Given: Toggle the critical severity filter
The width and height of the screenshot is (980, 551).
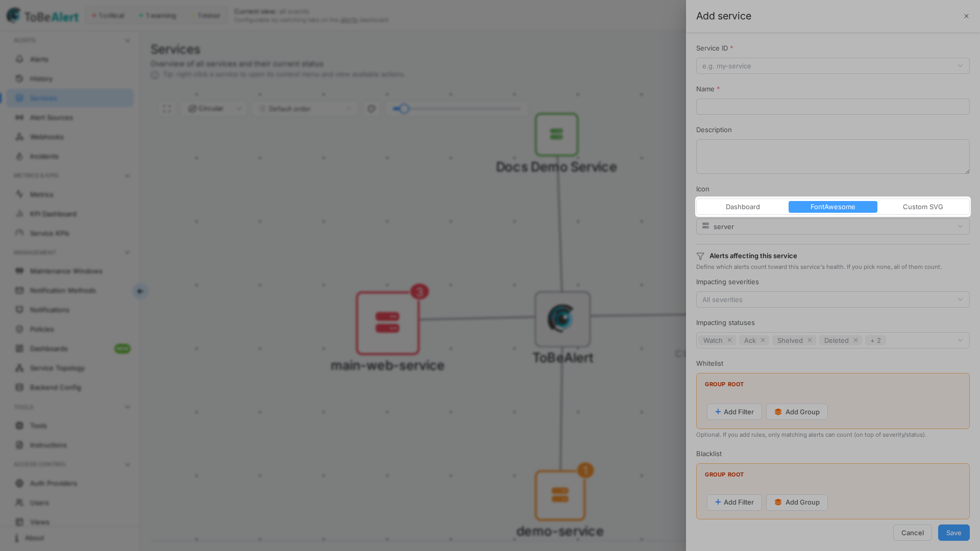Looking at the screenshot, I should tap(108, 15).
